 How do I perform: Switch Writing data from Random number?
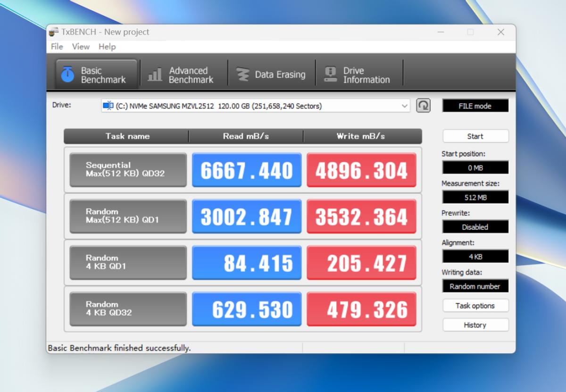click(x=475, y=286)
